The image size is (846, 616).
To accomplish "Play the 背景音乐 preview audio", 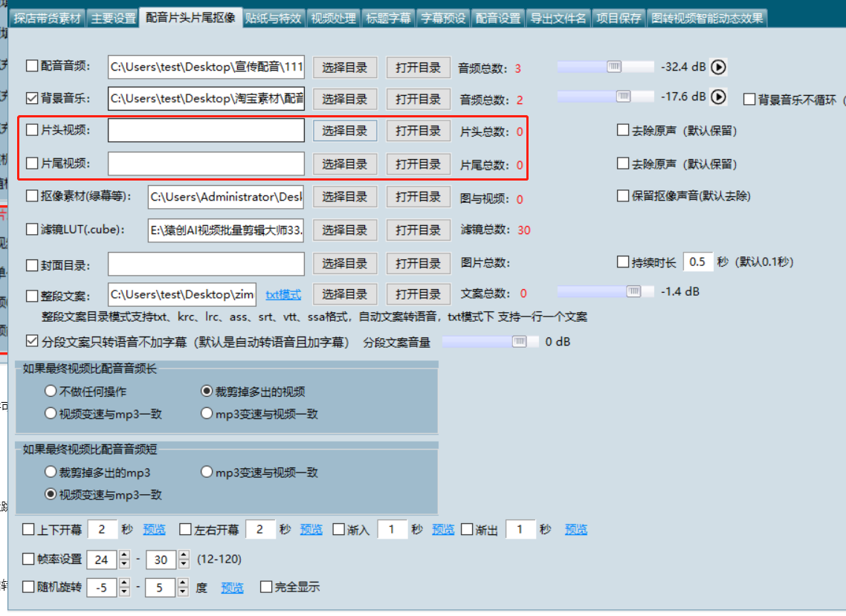I will 718,97.
